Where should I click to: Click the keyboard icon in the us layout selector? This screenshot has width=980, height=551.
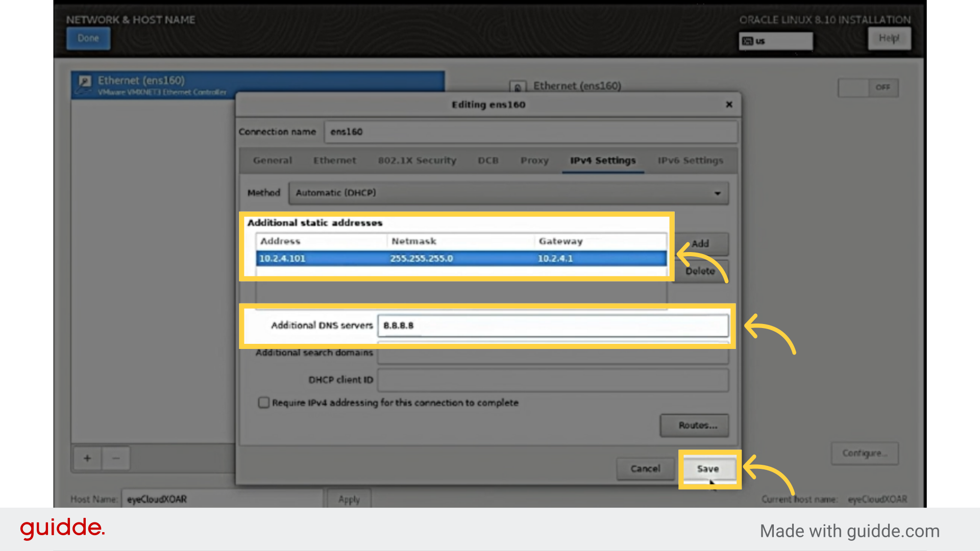pos(749,41)
